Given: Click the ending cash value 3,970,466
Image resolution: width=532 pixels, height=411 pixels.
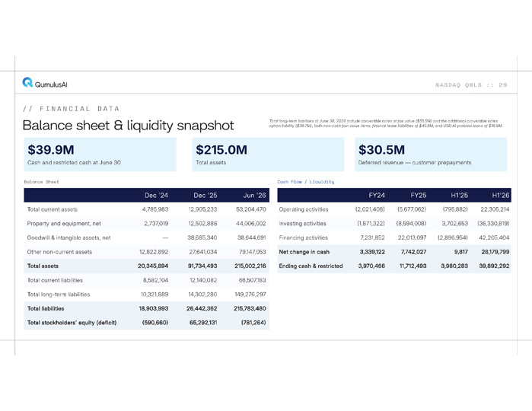Looking at the screenshot, I should tap(371, 266).
